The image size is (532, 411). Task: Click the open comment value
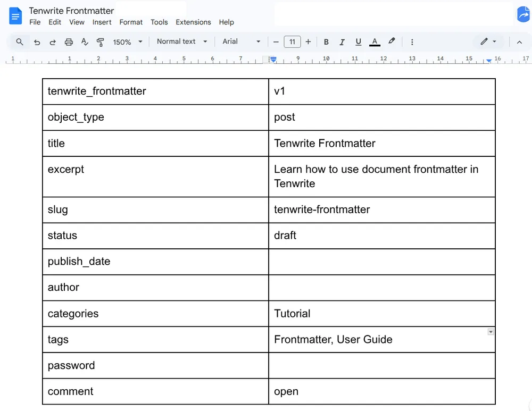pyautogui.click(x=286, y=392)
